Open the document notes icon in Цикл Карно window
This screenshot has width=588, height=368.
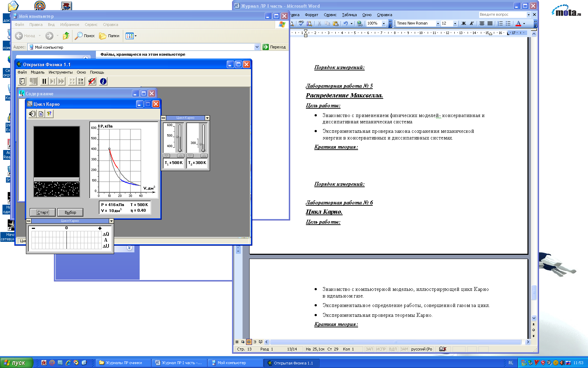point(41,114)
